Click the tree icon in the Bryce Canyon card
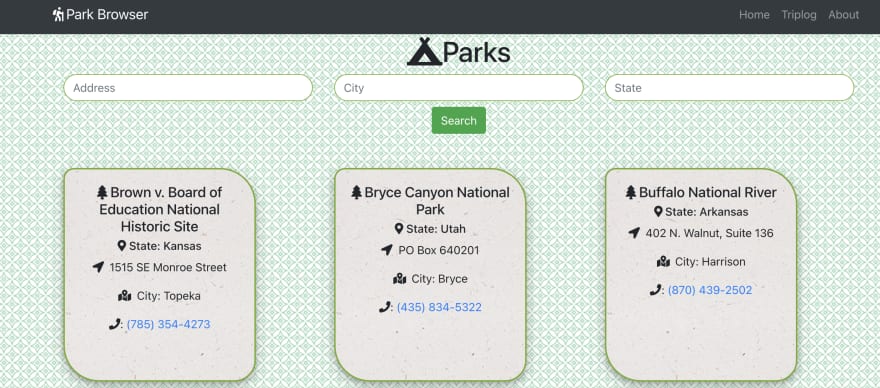The image size is (880, 388). pyautogui.click(x=356, y=193)
